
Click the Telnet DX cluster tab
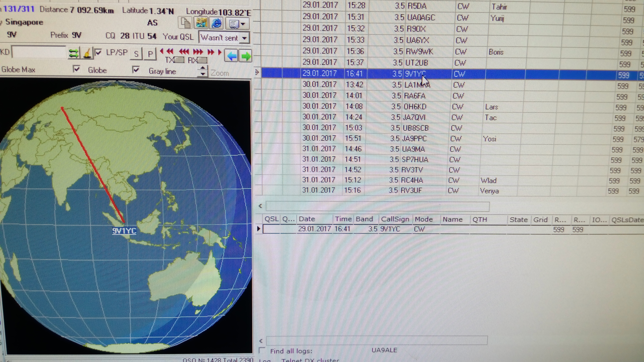(310, 360)
